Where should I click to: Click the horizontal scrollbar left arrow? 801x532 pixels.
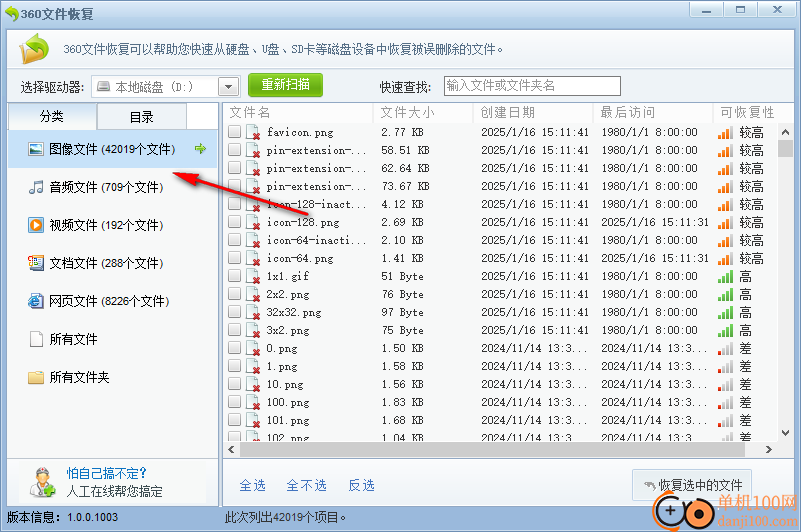(x=231, y=450)
